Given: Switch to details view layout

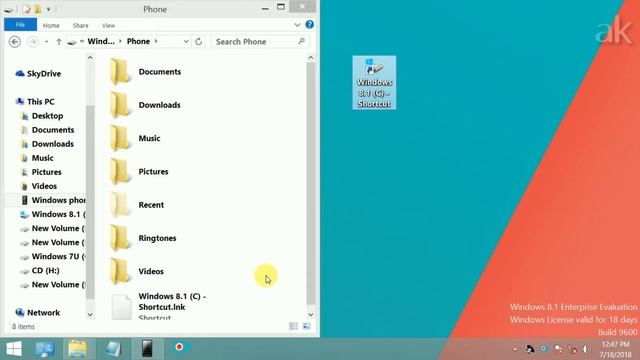Looking at the screenshot, I should pos(293,326).
